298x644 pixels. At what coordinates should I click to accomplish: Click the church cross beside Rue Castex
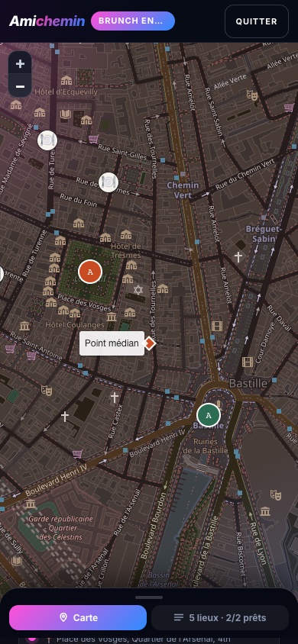[115, 398]
